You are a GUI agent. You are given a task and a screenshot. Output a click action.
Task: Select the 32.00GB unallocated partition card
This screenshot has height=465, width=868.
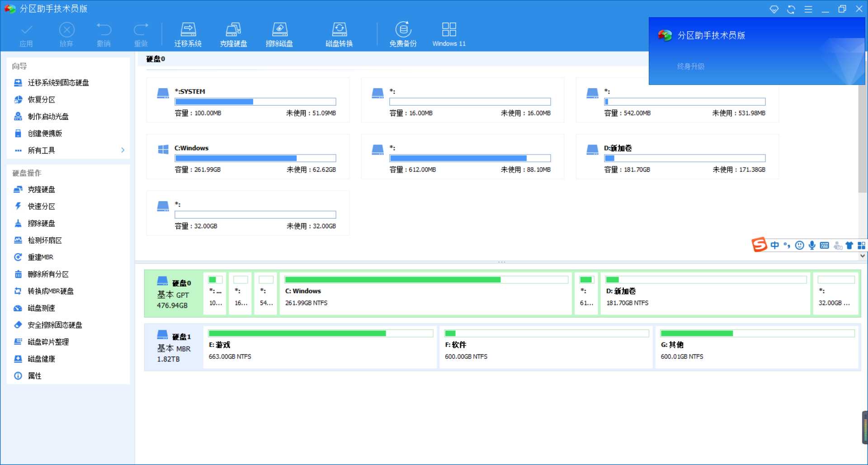pyautogui.click(x=248, y=213)
